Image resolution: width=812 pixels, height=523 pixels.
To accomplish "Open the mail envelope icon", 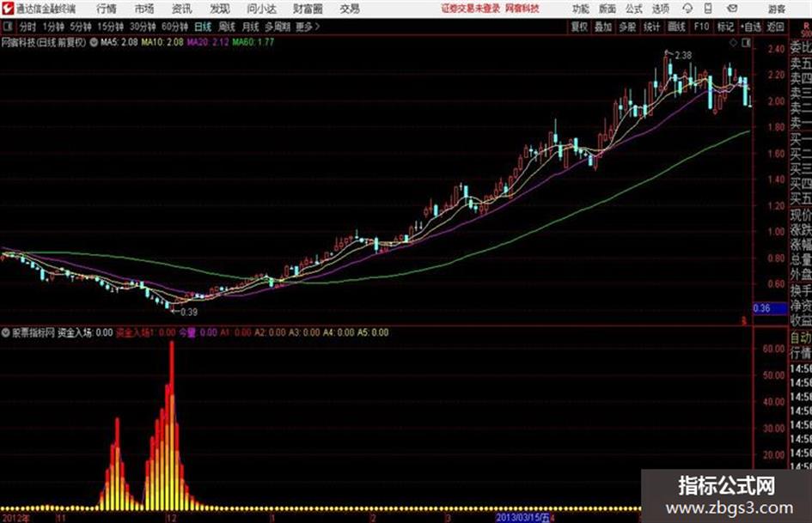I will point(732,9).
